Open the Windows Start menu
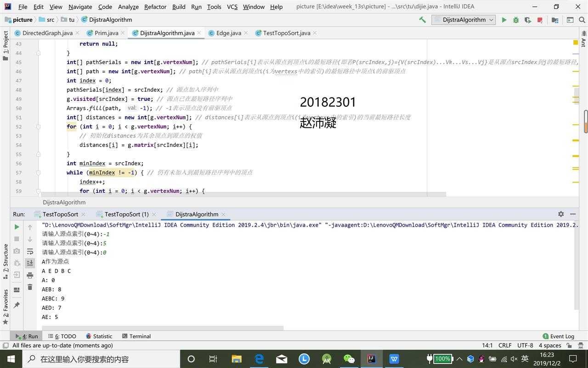 (x=11, y=359)
